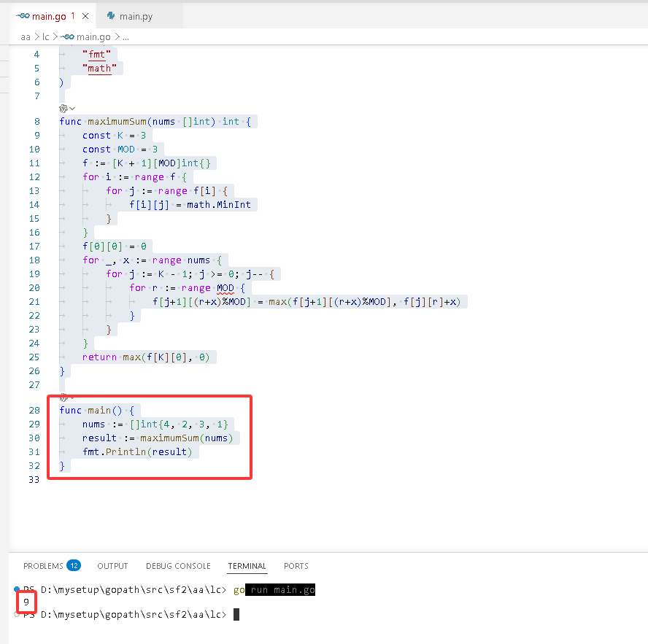648x644 pixels.
Task: Click 'go run main.go' command in terminal
Action: [274, 590]
